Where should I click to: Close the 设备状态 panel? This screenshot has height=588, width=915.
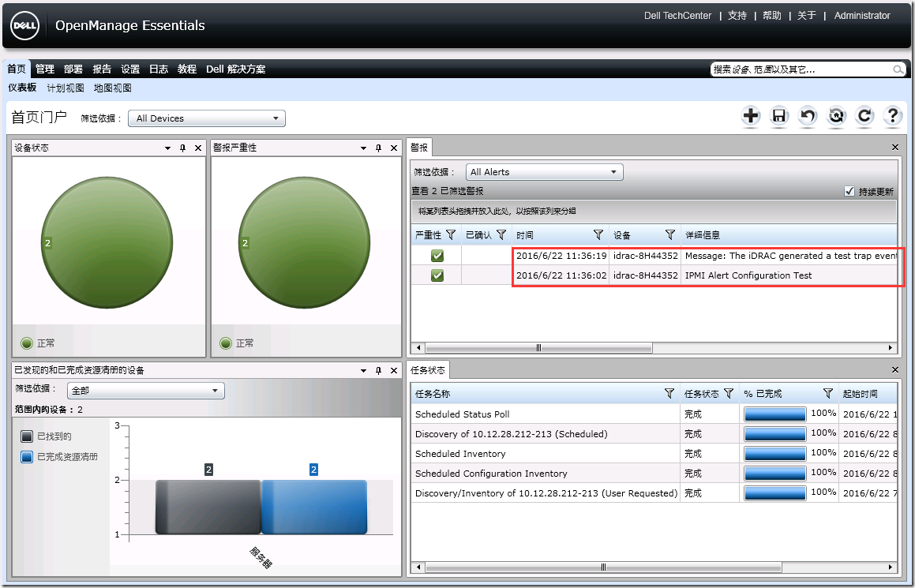tap(198, 148)
